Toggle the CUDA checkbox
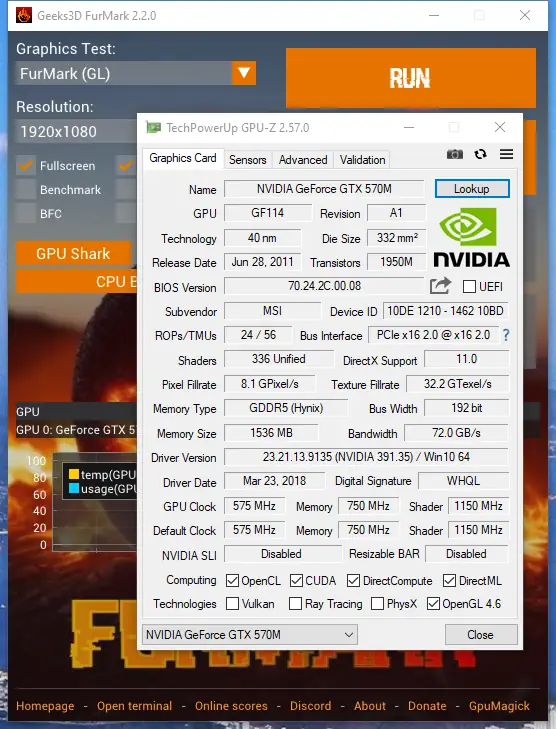The height and width of the screenshot is (729, 556). point(296,580)
